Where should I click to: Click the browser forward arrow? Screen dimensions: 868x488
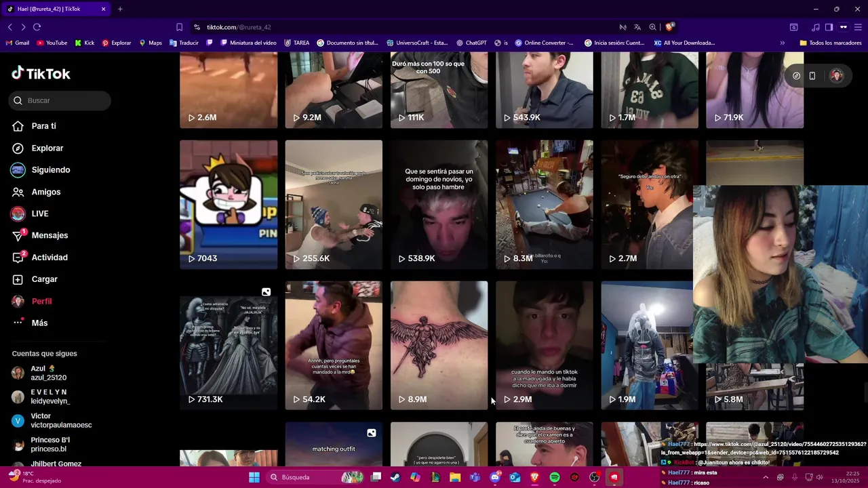23,27
